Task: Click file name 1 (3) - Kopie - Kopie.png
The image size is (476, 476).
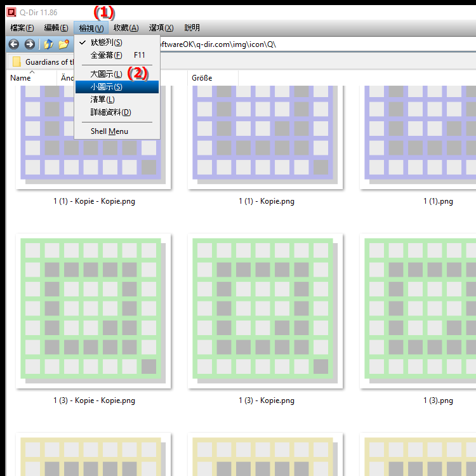Action: click(x=94, y=400)
